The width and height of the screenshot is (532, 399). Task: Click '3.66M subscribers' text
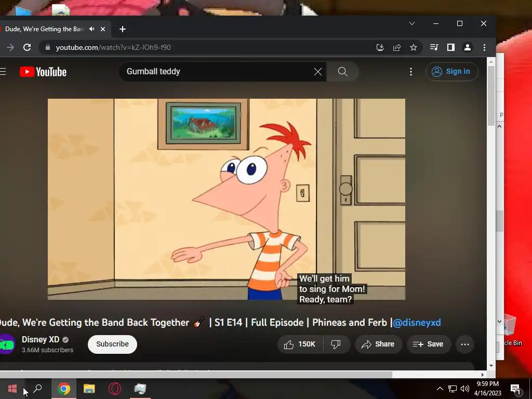47,350
